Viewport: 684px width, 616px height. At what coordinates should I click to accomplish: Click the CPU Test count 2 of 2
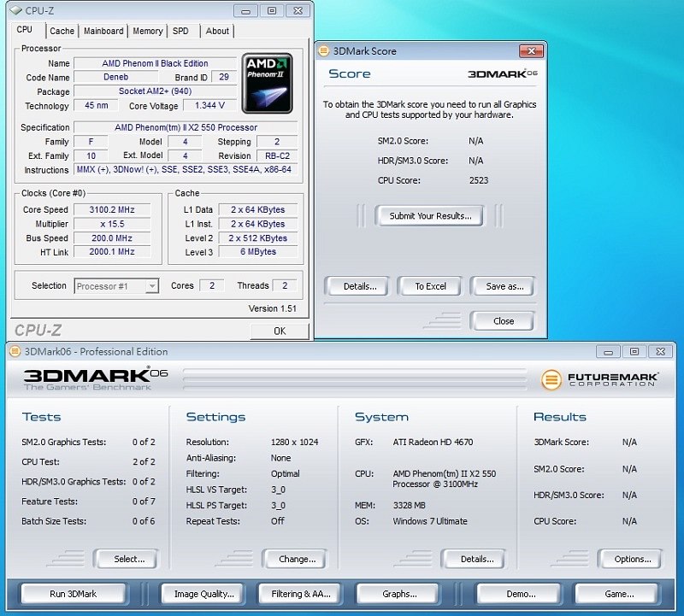(x=144, y=461)
